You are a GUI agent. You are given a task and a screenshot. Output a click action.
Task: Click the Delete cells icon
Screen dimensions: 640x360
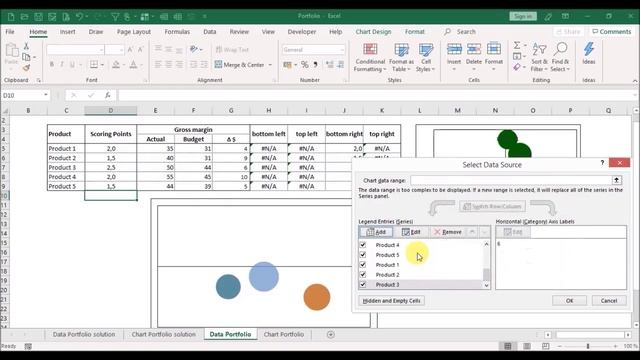(473, 50)
